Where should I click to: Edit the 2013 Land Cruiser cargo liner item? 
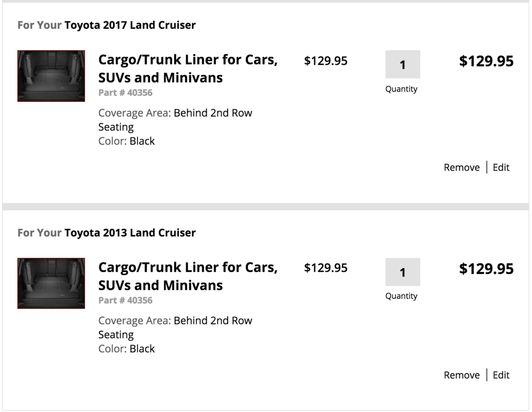pos(501,375)
